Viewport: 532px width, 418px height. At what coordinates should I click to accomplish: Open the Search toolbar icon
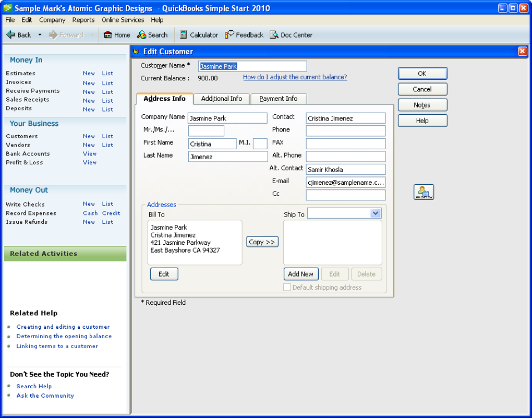pyautogui.click(x=141, y=34)
